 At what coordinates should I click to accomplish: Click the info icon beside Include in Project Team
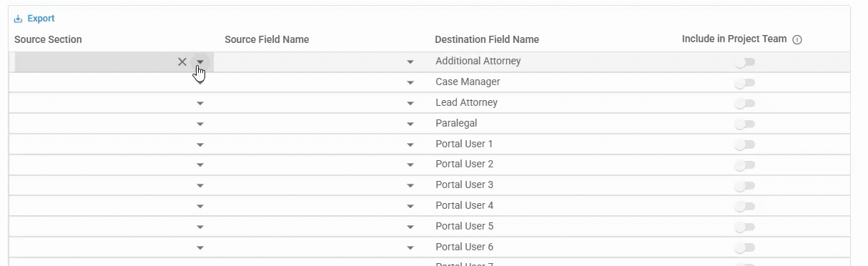point(797,40)
